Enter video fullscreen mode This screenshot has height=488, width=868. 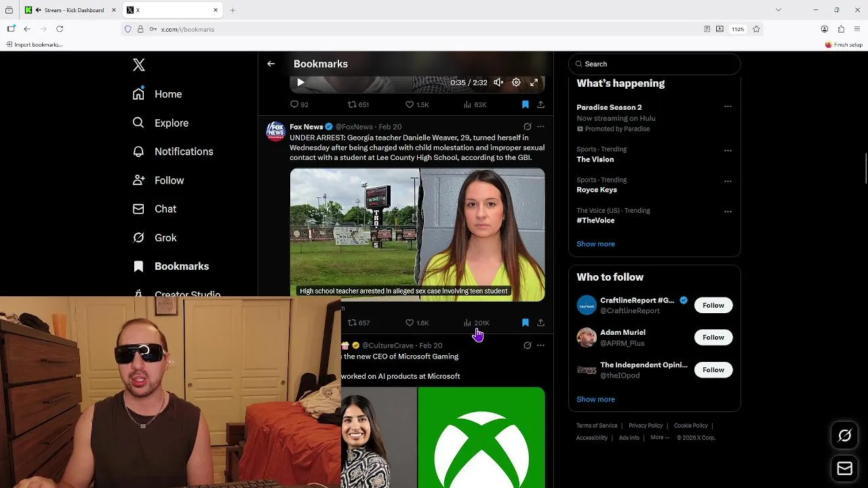(x=534, y=83)
